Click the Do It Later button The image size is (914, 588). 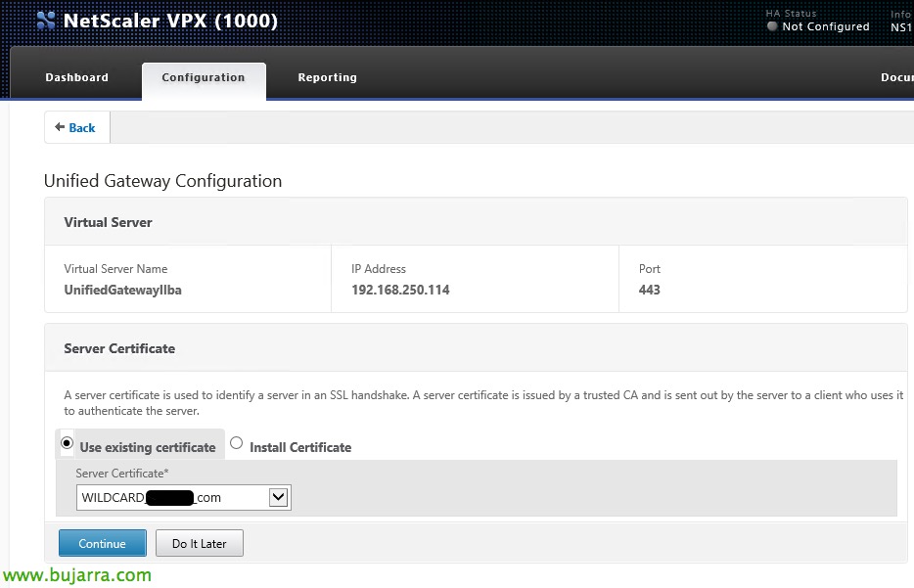[x=200, y=543]
